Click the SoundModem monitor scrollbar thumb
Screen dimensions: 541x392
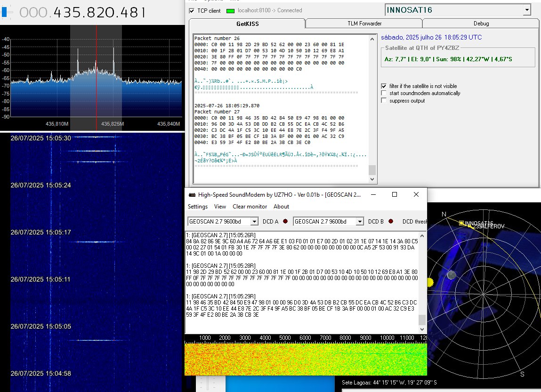[422, 320]
